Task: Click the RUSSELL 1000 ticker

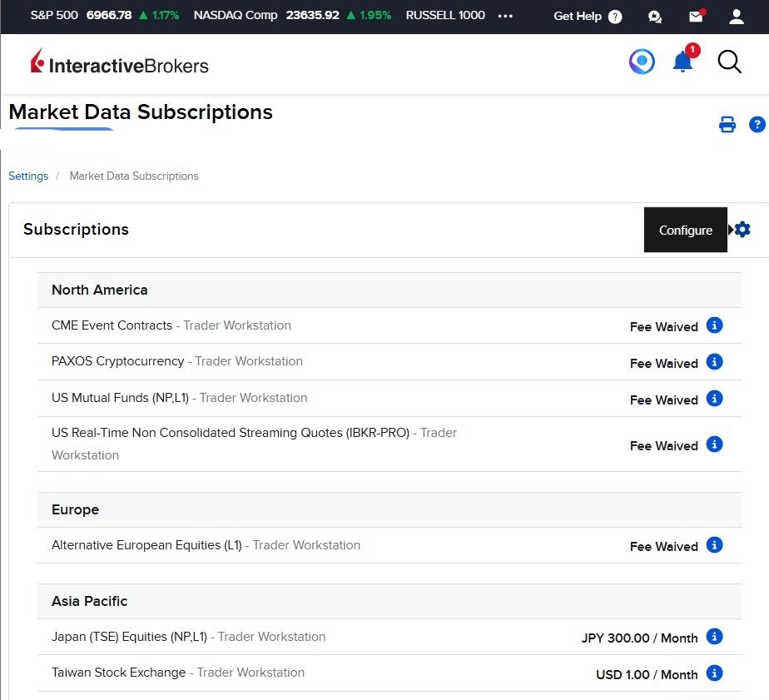Action: (445, 15)
